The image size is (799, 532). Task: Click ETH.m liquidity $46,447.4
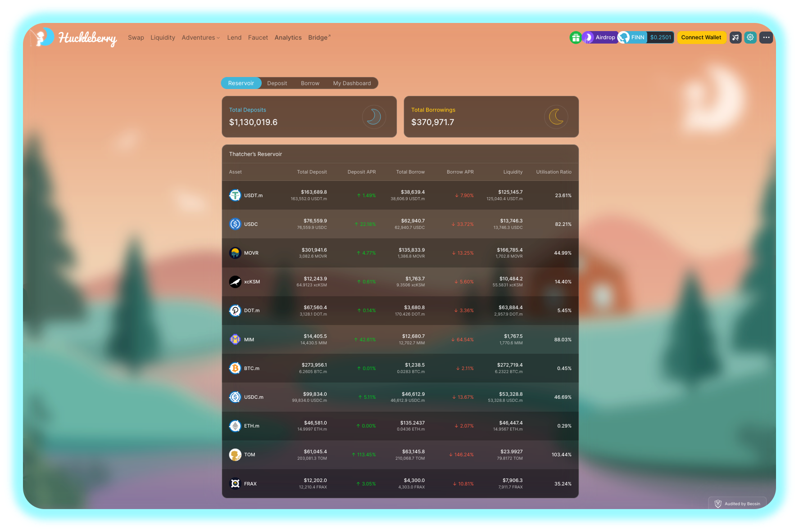(x=511, y=423)
